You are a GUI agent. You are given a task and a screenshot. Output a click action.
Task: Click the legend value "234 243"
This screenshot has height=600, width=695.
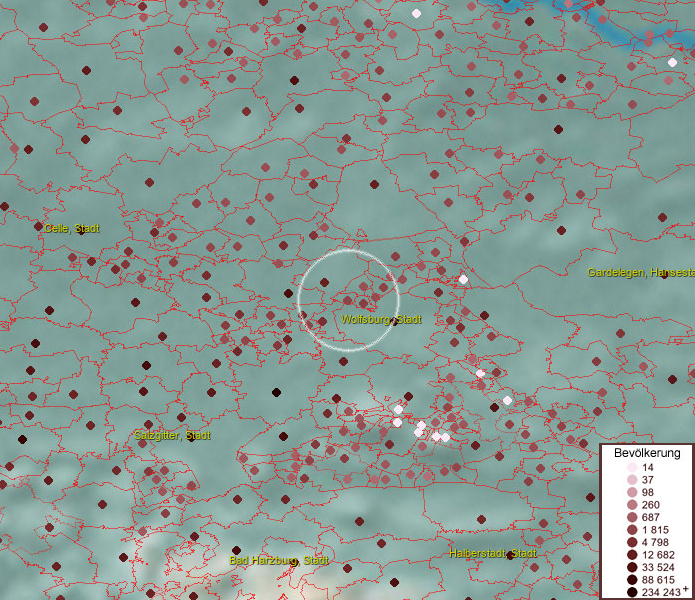coord(661,592)
